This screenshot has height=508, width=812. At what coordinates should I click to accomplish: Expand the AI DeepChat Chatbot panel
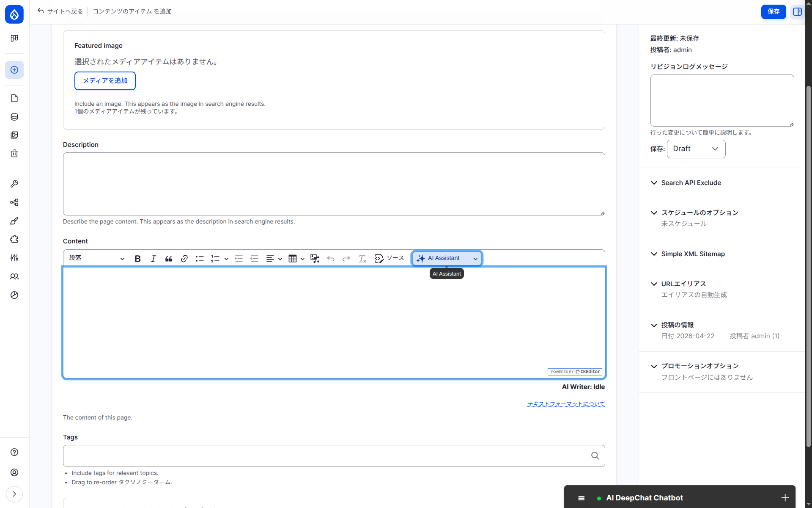785,498
